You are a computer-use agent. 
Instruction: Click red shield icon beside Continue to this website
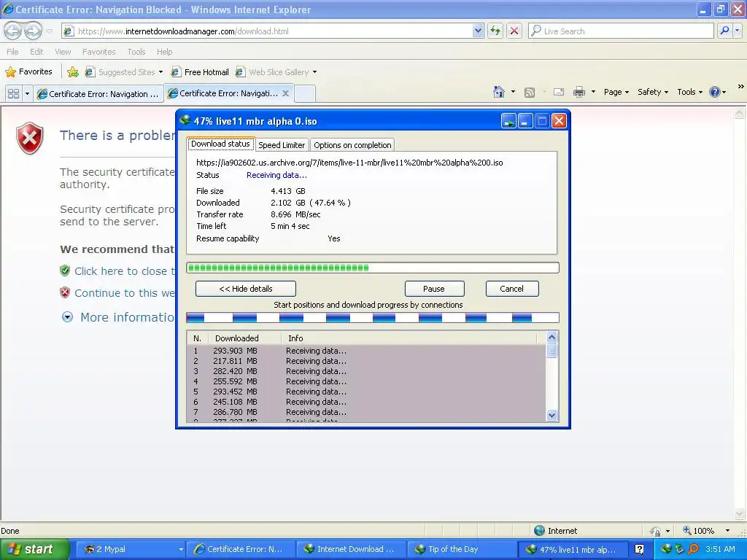point(65,292)
